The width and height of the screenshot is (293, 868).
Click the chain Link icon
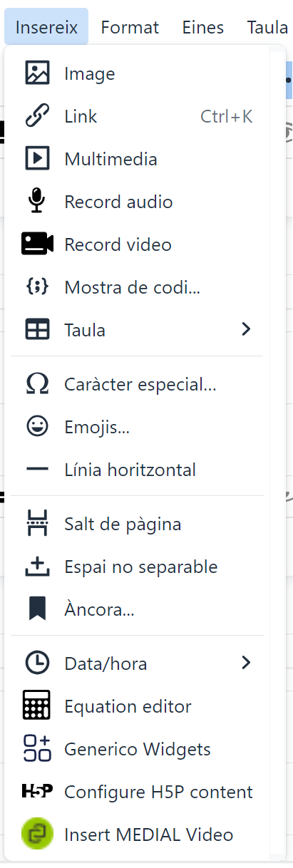click(37, 116)
